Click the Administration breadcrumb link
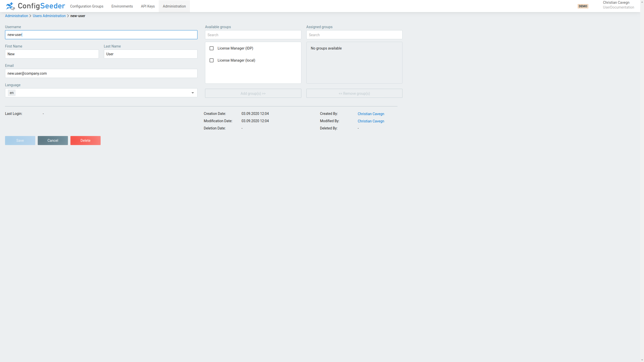This screenshot has height=362, width=644. [x=17, y=16]
